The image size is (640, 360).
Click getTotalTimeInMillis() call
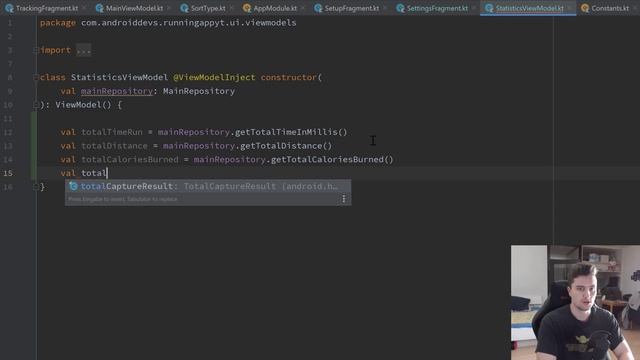291,132
